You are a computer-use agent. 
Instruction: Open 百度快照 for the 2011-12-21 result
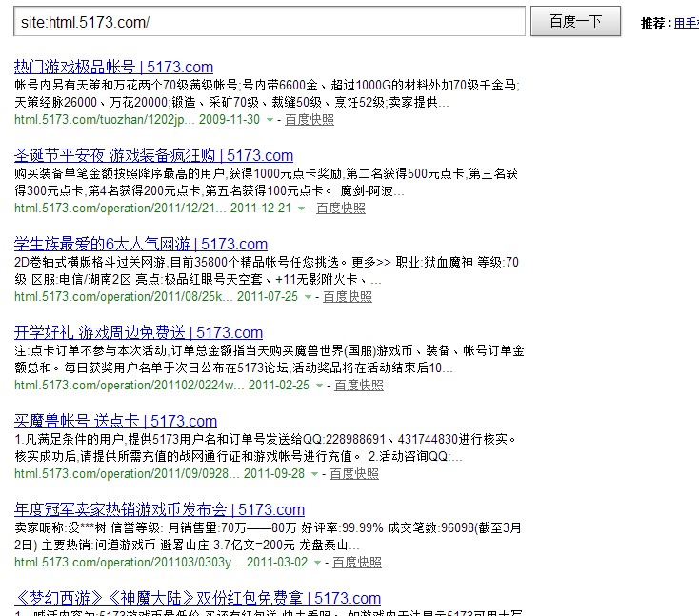pos(341,209)
